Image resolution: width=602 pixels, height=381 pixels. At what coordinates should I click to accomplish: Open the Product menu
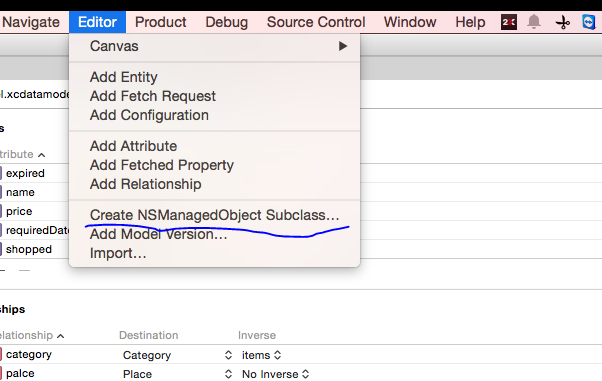[160, 22]
